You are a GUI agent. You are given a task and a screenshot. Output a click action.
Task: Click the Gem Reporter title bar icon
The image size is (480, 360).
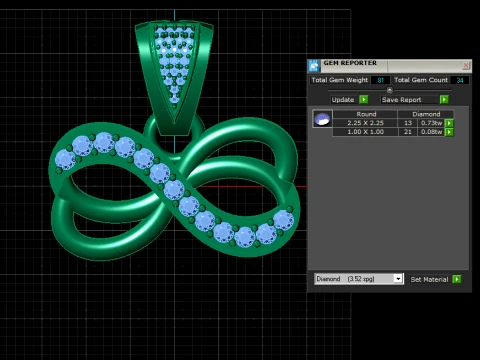314,66
